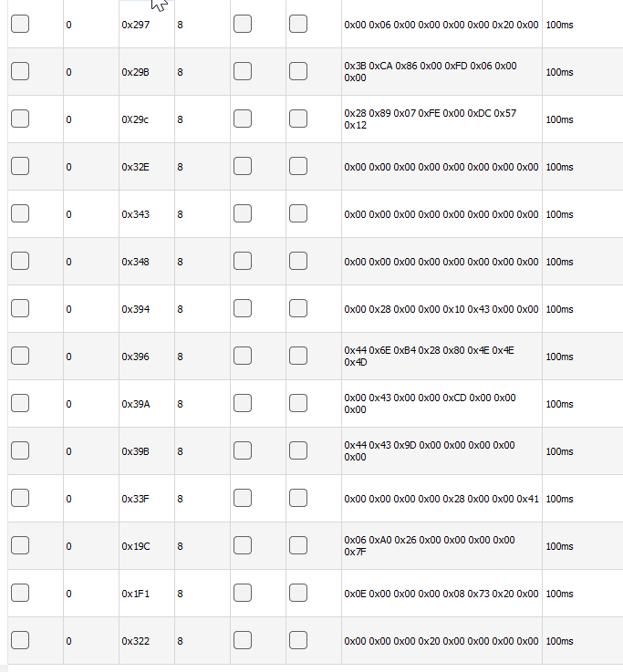Image resolution: width=623 pixels, height=672 pixels.
Task: Click the 0X29c message ID cell
Action: (x=137, y=119)
